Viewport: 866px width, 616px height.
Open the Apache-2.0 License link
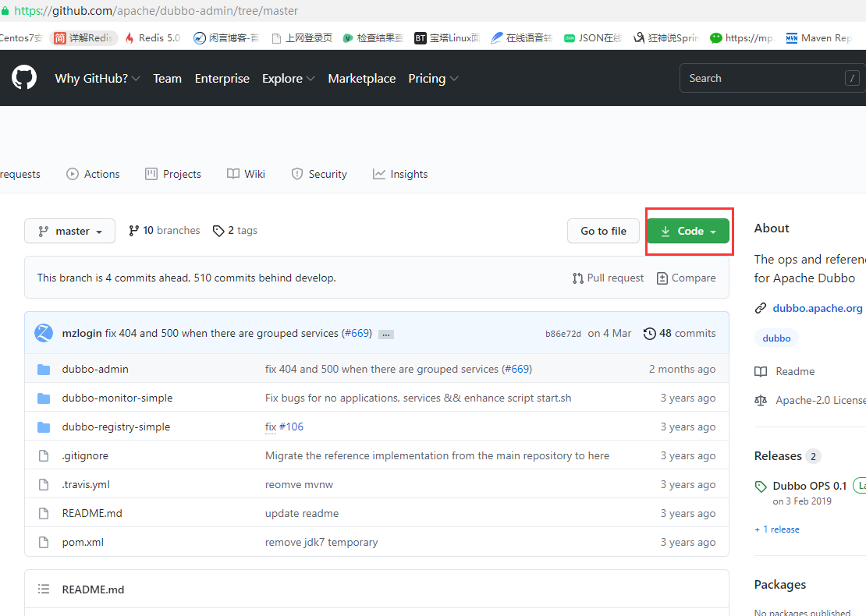(x=821, y=400)
